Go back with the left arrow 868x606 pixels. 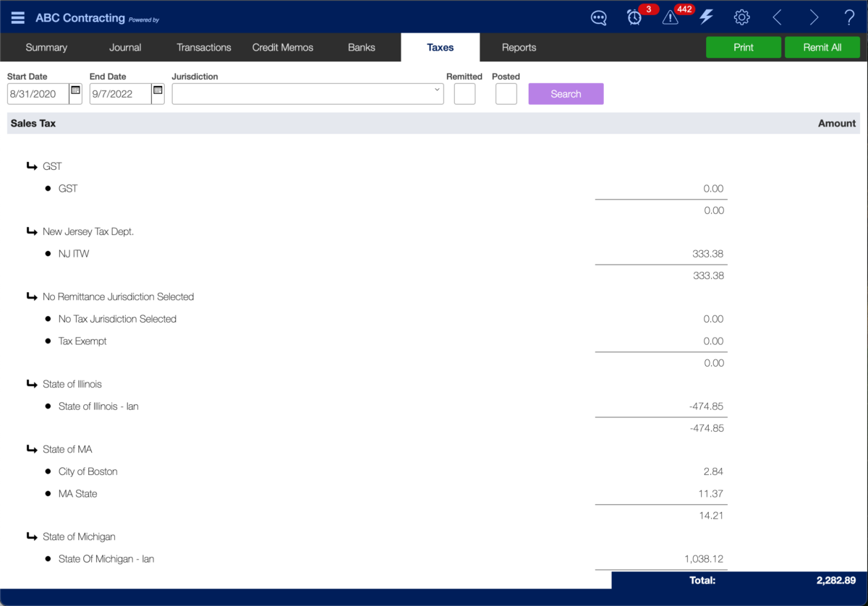click(778, 17)
